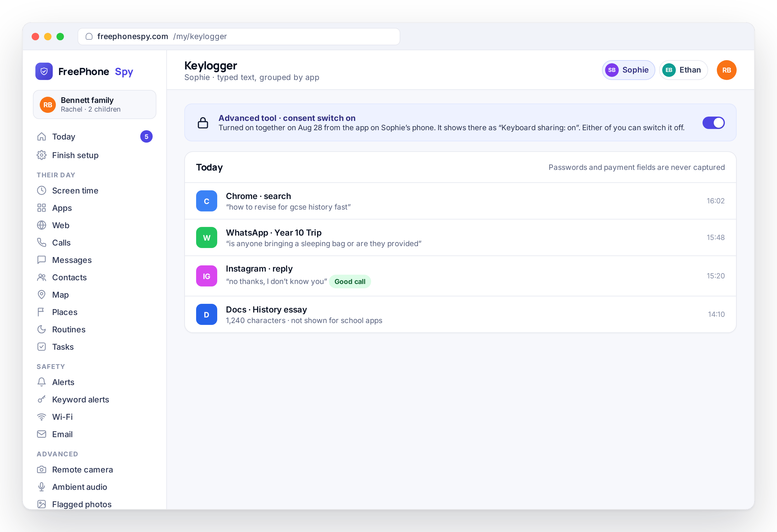Click the FreePhone Spy shield logo
The height and width of the screenshot is (532, 777).
44,71
